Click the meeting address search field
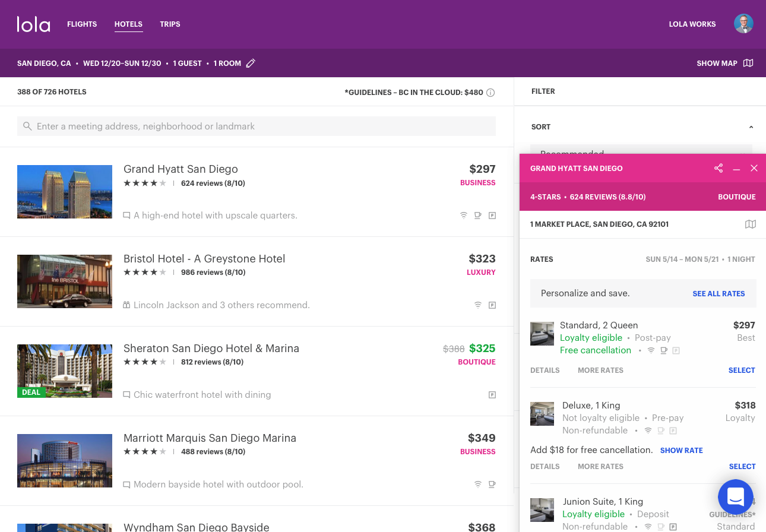The image size is (766, 532). [257, 126]
